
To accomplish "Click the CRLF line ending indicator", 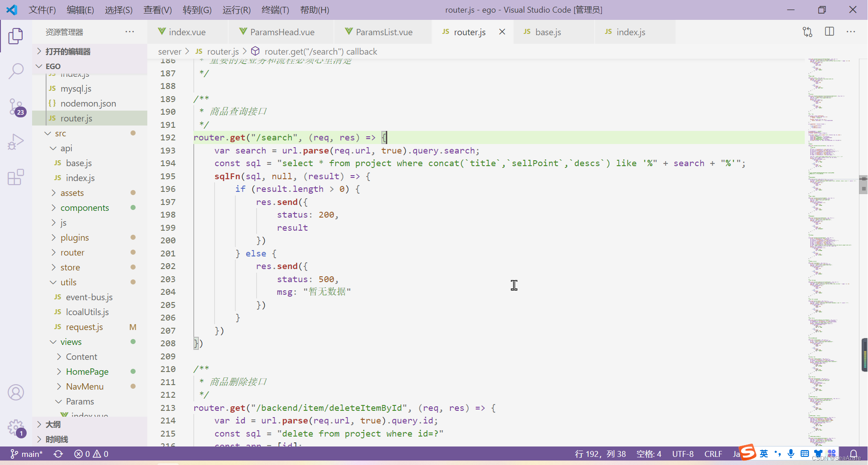I will [713, 454].
